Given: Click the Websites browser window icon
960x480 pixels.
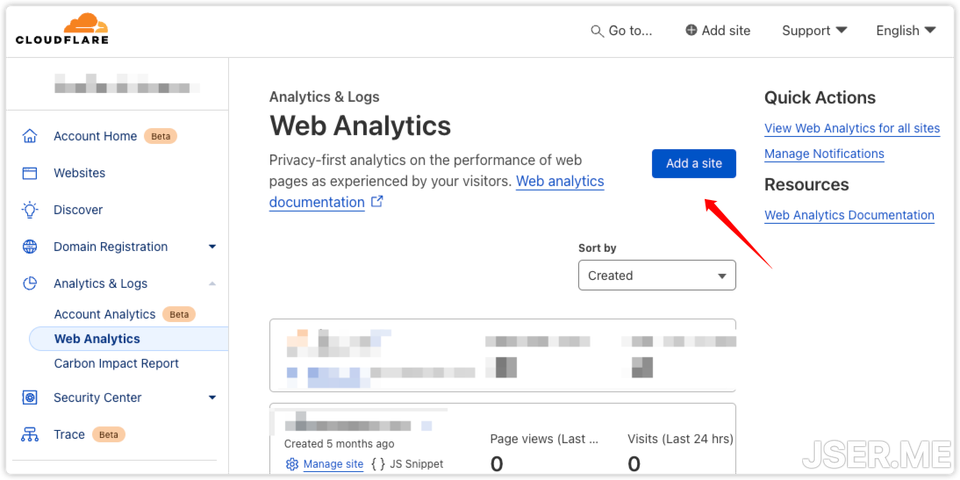Looking at the screenshot, I should coord(30,173).
